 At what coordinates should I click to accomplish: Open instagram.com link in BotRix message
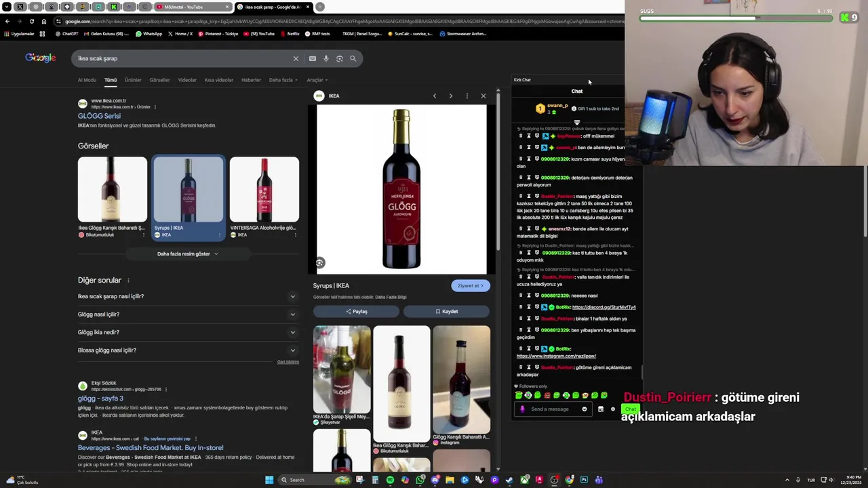pos(556,356)
